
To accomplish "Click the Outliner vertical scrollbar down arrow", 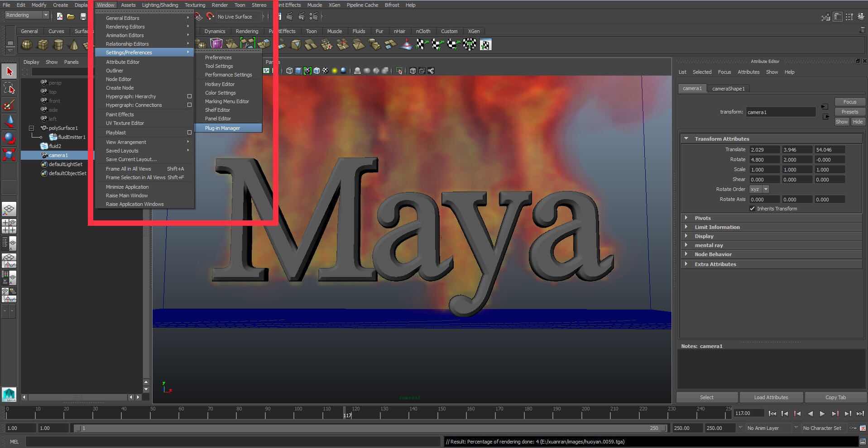I will [146, 389].
